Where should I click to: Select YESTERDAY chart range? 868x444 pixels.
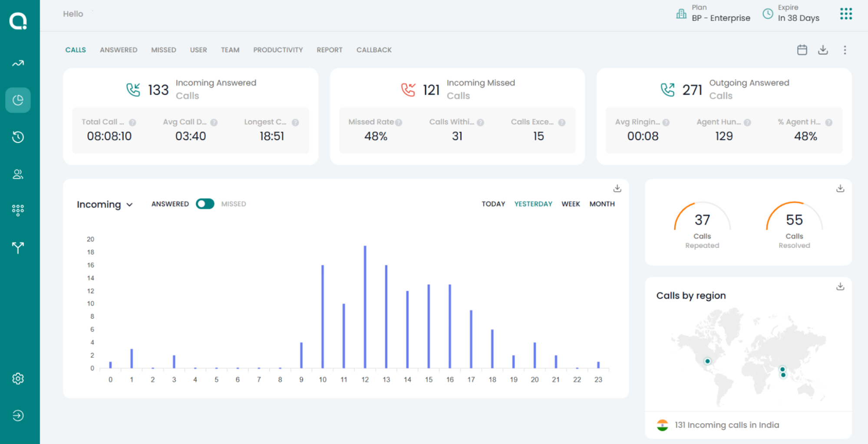pyautogui.click(x=533, y=204)
